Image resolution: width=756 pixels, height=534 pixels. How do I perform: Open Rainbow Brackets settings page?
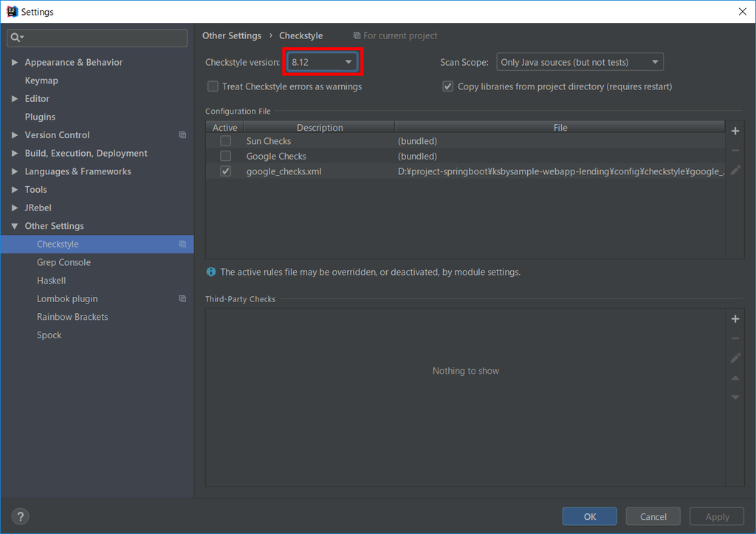coord(72,317)
